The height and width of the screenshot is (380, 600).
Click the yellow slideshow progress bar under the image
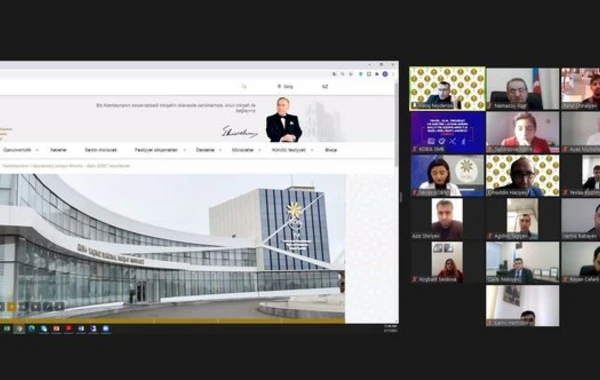tap(172, 321)
